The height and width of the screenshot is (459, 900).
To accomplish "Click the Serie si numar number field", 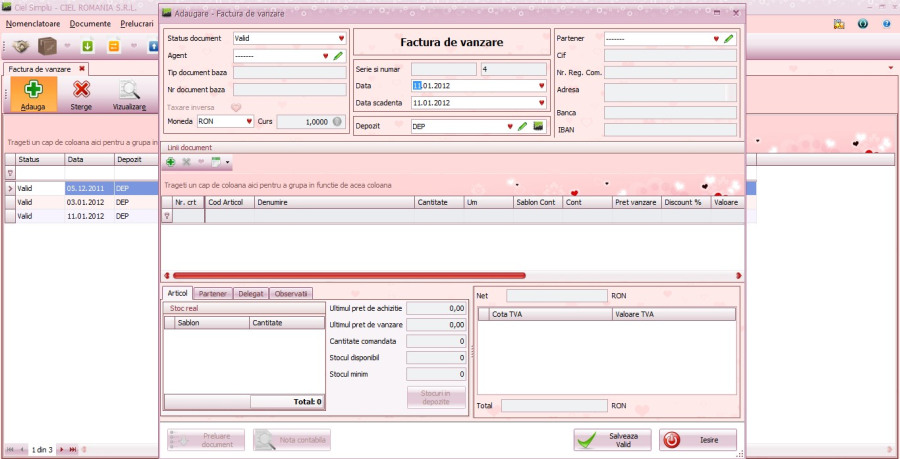I will (x=513, y=69).
